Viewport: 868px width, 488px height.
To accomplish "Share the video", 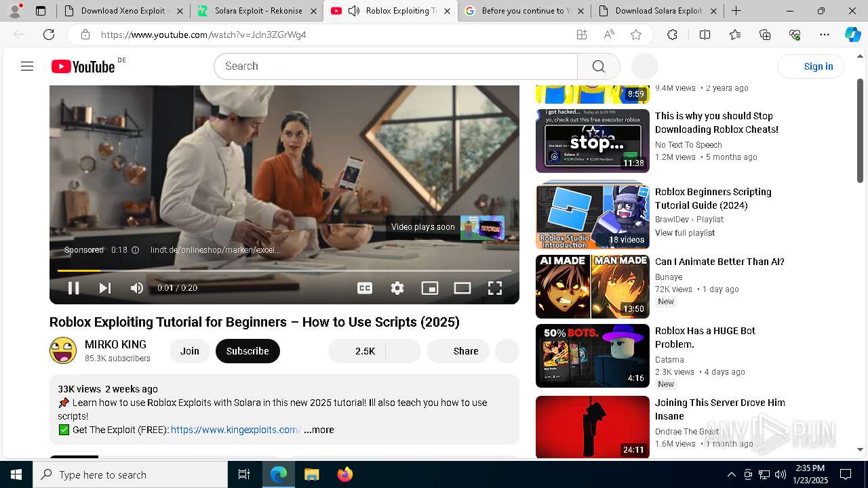I will (x=458, y=350).
